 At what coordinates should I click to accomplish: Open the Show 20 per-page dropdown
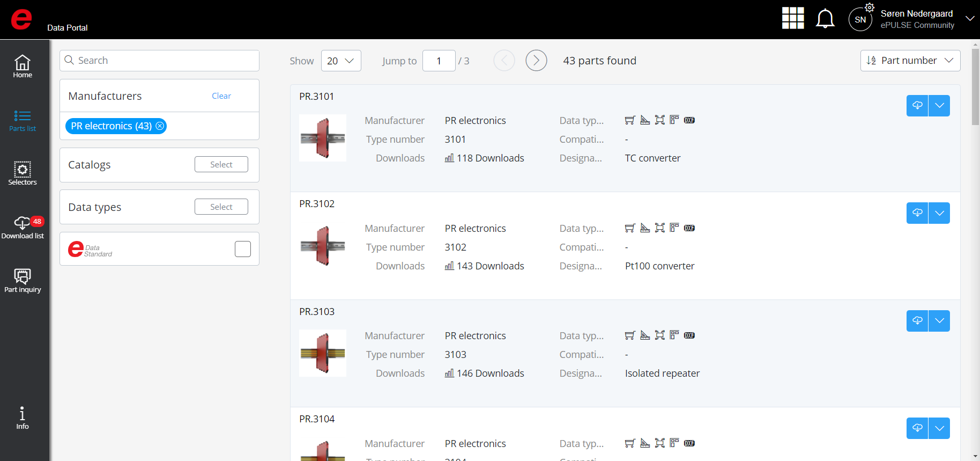[x=341, y=61]
